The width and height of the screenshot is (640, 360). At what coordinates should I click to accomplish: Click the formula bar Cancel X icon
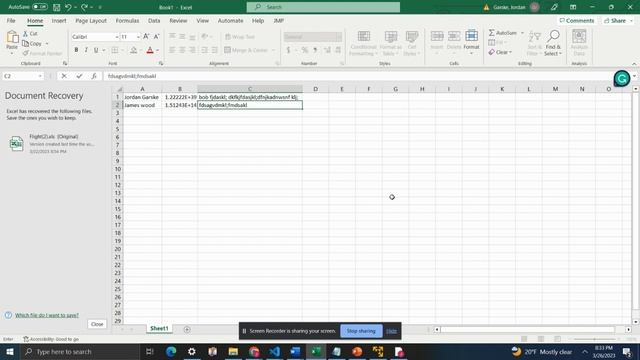(64, 76)
